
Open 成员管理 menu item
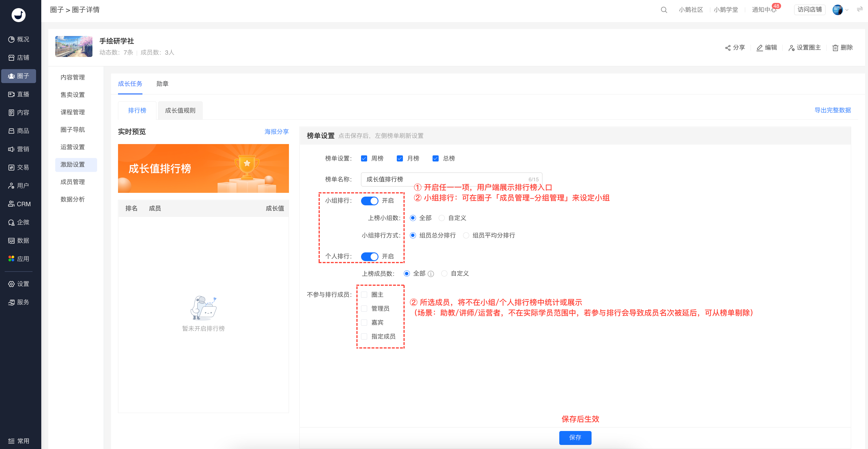click(x=73, y=182)
